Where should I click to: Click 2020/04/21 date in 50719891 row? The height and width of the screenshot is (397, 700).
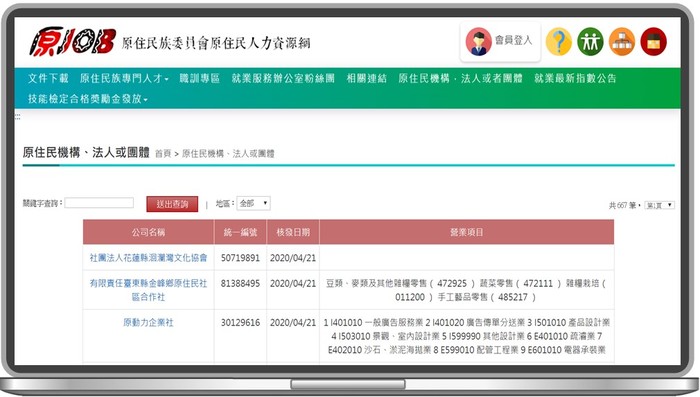(x=293, y=258)
